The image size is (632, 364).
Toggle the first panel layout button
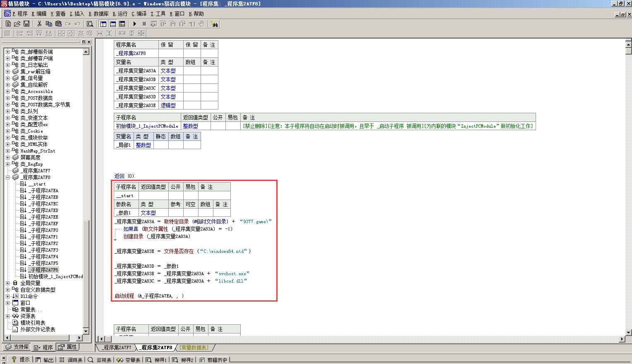point(103,24)
